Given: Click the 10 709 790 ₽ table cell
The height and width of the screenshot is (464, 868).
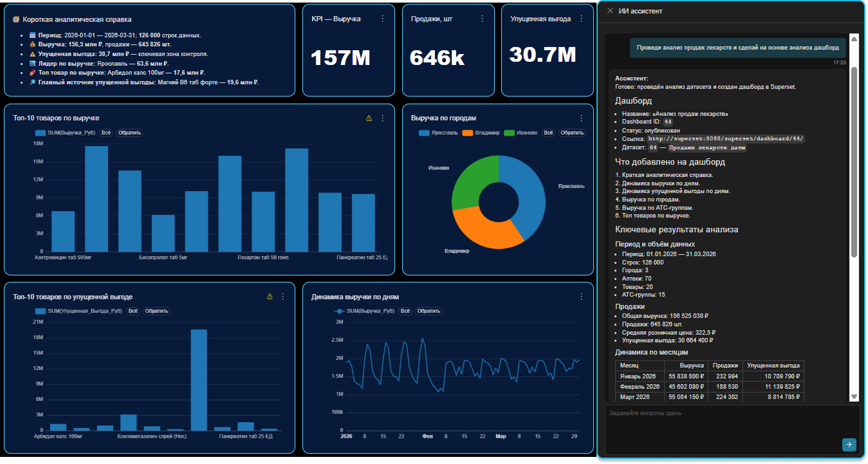Looking at the screenshot, I should (x=773, y=376).
